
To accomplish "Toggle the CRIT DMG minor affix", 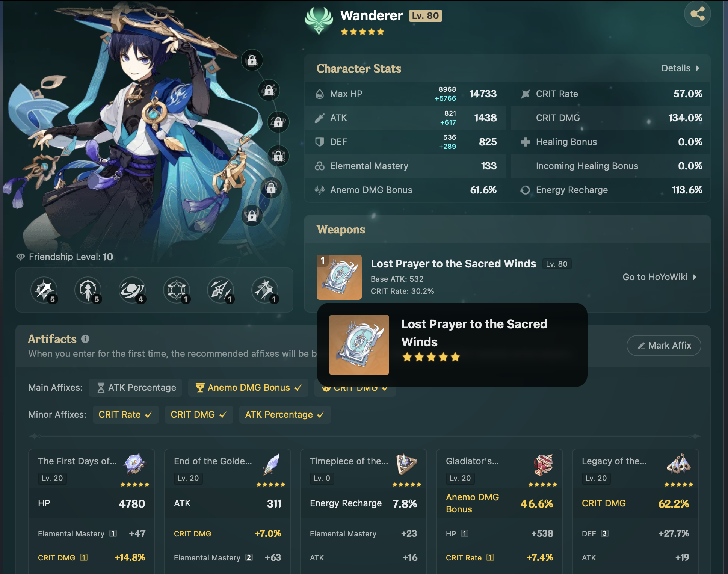I will click(x=199, y=415).
